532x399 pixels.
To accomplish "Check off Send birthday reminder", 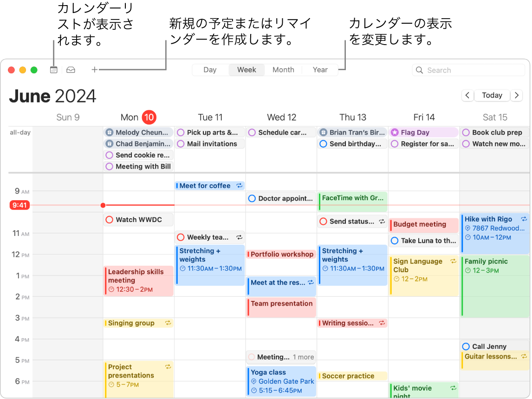I will pyautogui.click(x=324, y=144).
